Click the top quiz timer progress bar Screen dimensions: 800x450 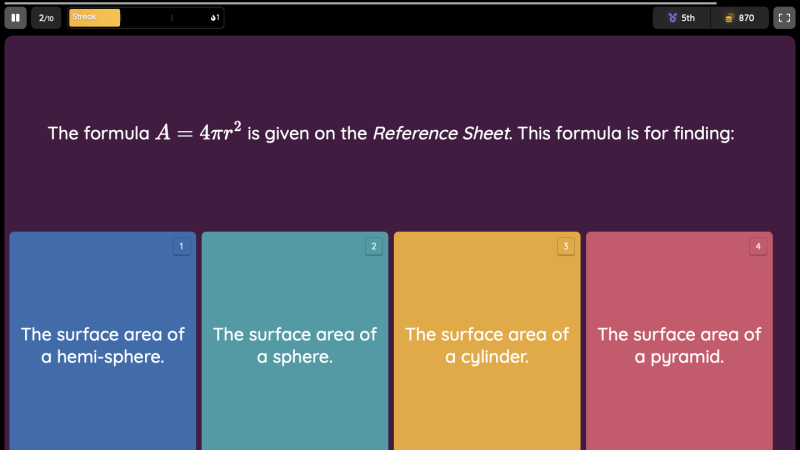coord(359,3)
